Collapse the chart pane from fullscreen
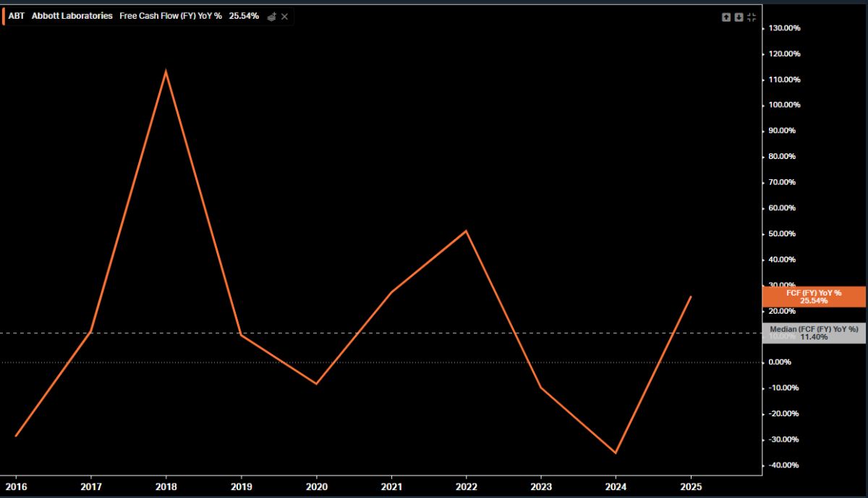Viewport: 868px width, 498px height. tap(752, 17)
